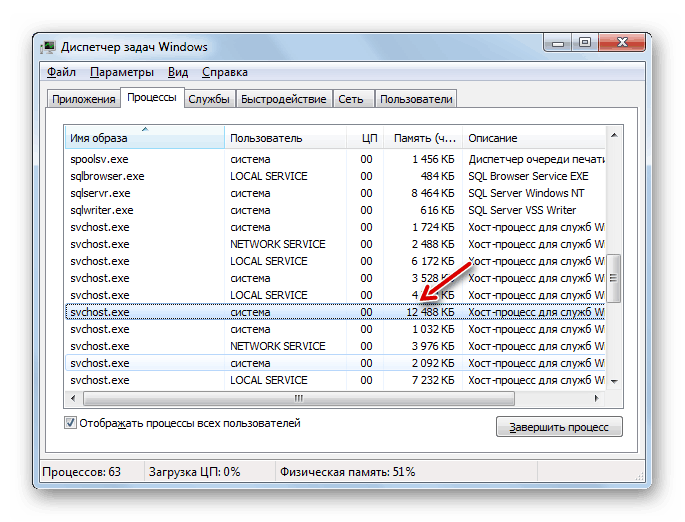
Task: Sort by ЦП column header
Action: (x=365, y=138)
